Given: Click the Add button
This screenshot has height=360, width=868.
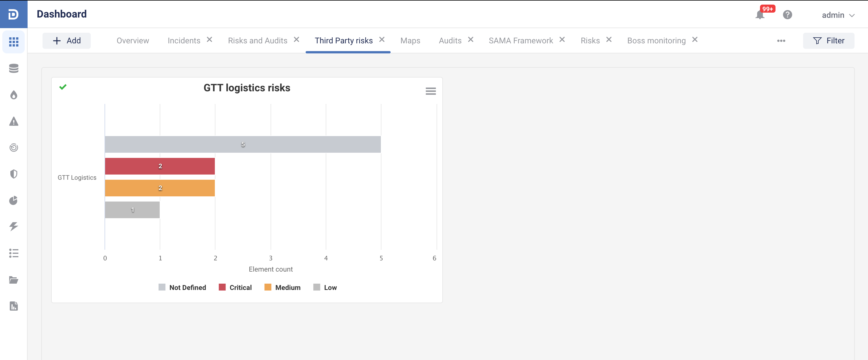Looking at the screenshot, I should 66,41.
